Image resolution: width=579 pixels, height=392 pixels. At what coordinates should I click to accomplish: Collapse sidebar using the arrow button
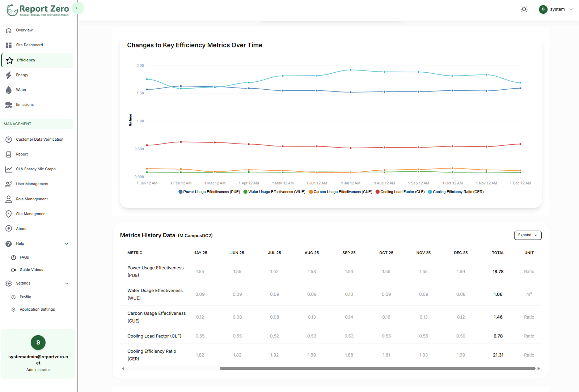(x=77, y=8)
